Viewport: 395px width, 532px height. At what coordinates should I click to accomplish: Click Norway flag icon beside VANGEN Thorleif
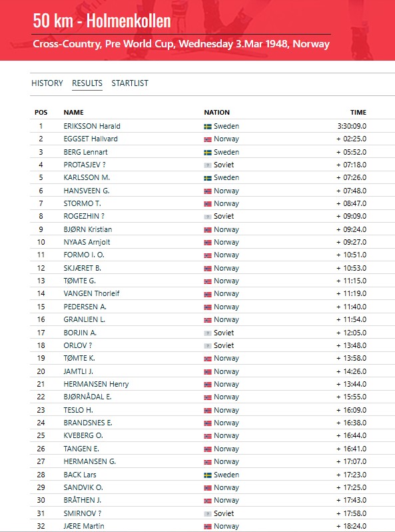click(208, 294)
